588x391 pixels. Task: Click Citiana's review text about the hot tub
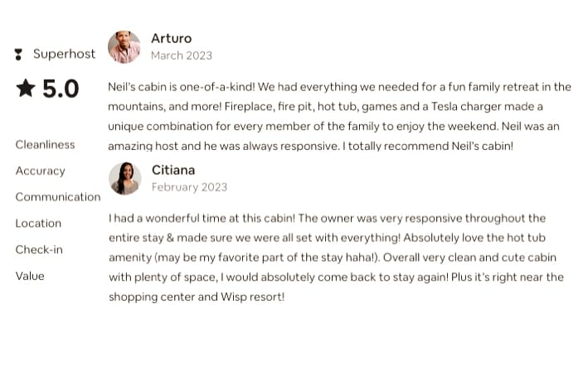pos(337,258)
